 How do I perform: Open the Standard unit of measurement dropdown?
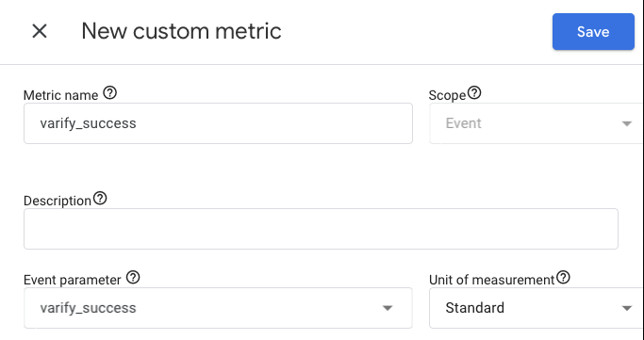coord(536,308)
